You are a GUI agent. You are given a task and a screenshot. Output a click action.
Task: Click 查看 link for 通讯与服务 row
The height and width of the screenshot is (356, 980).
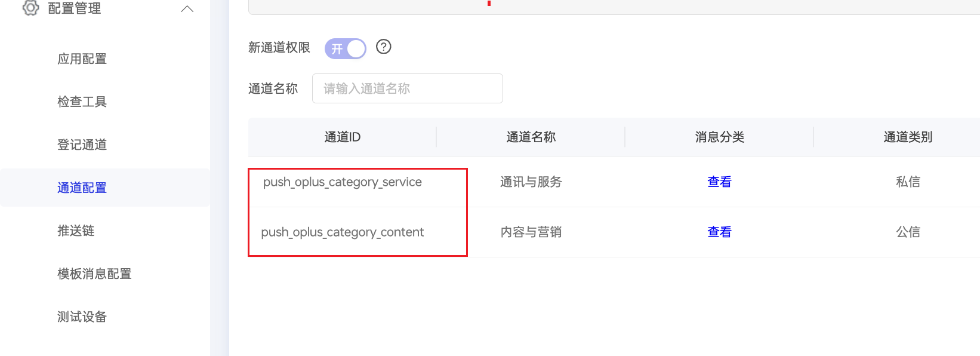[719, 182]
